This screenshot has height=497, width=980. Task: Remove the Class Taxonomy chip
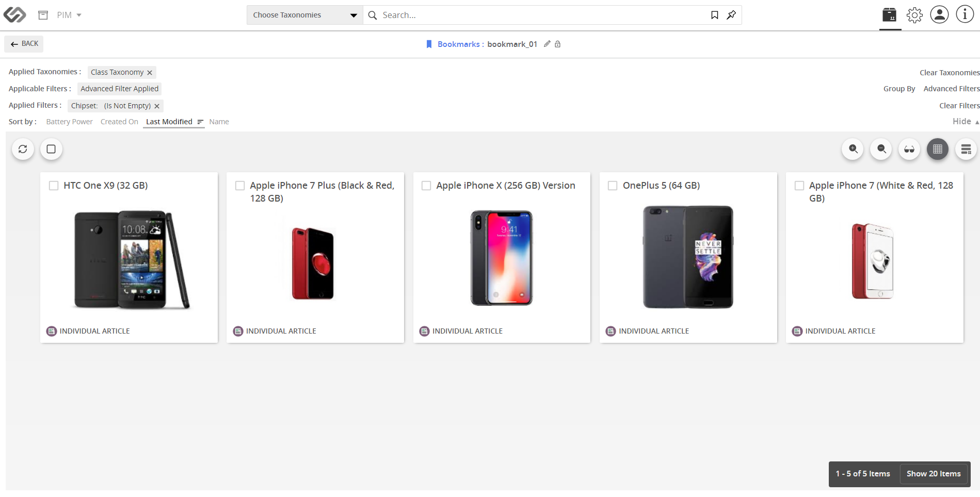point(150,73)
